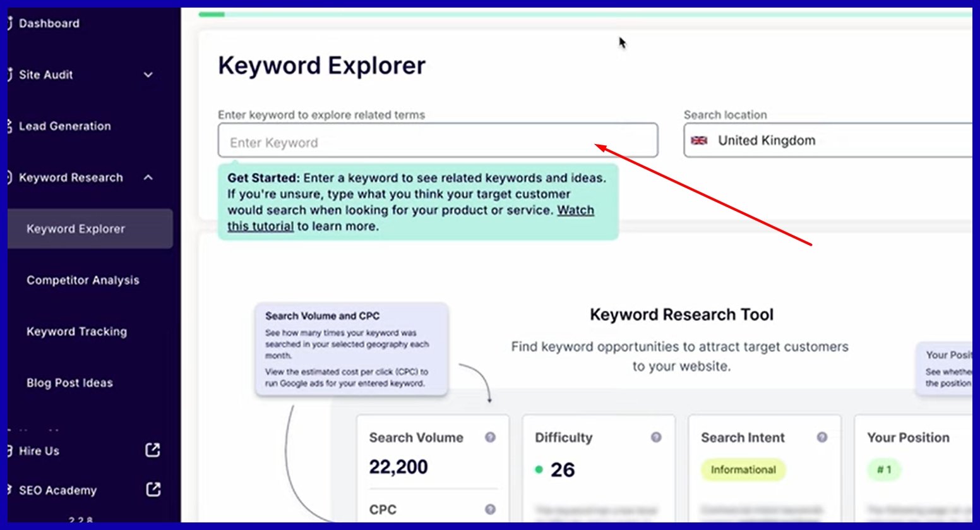Click the external link icon beside Hire Us
The image size is (980, 530).
153,450
